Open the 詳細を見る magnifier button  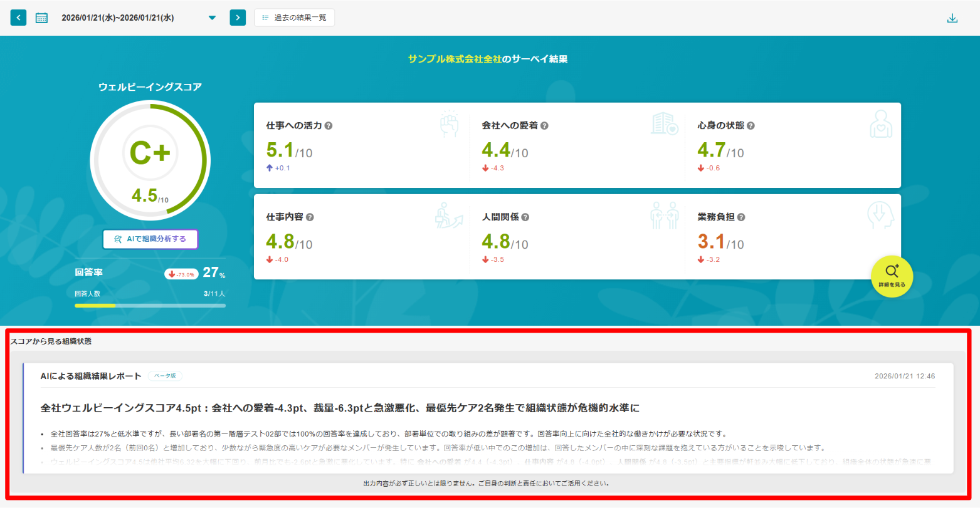892,276
